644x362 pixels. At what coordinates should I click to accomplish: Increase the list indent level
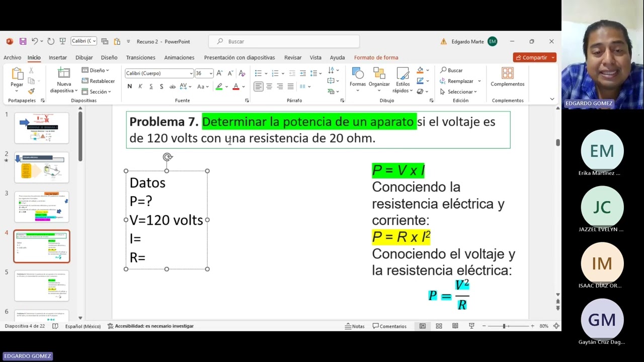pyautogui.click(x=303, y=73)
